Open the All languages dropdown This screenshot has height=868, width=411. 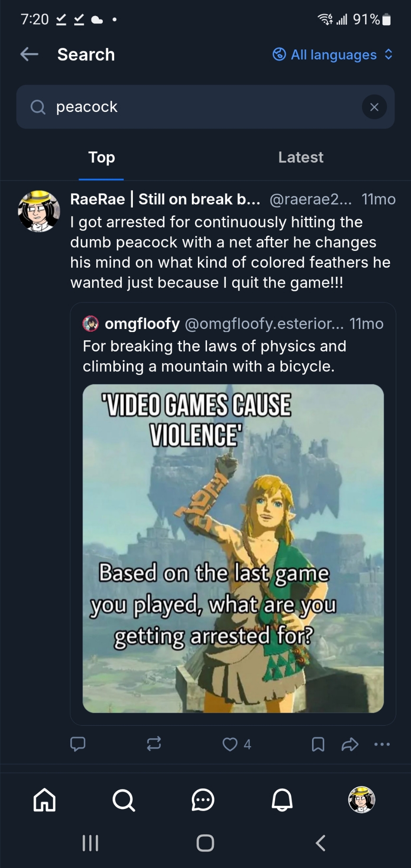click(333, 55)
